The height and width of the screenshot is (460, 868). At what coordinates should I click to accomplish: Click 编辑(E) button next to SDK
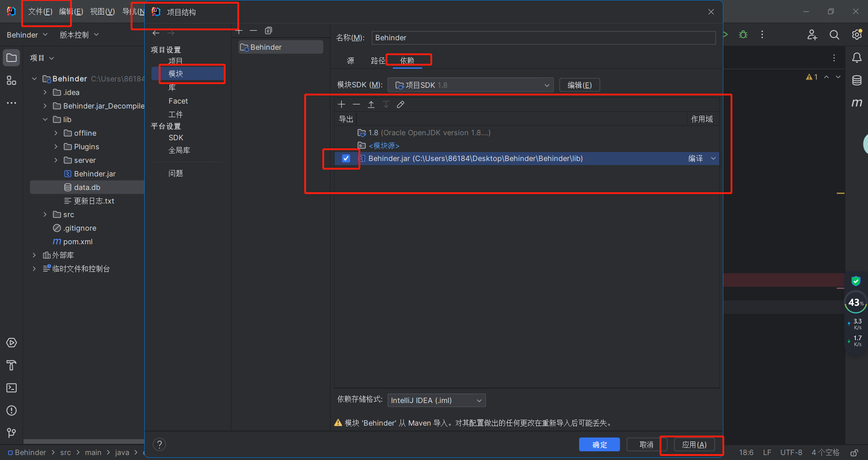point(580,85)
